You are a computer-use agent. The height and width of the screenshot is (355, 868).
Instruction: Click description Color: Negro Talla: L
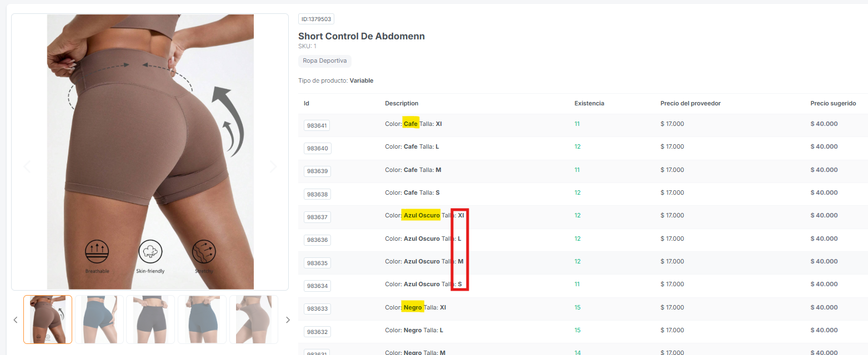pos(414,330)
